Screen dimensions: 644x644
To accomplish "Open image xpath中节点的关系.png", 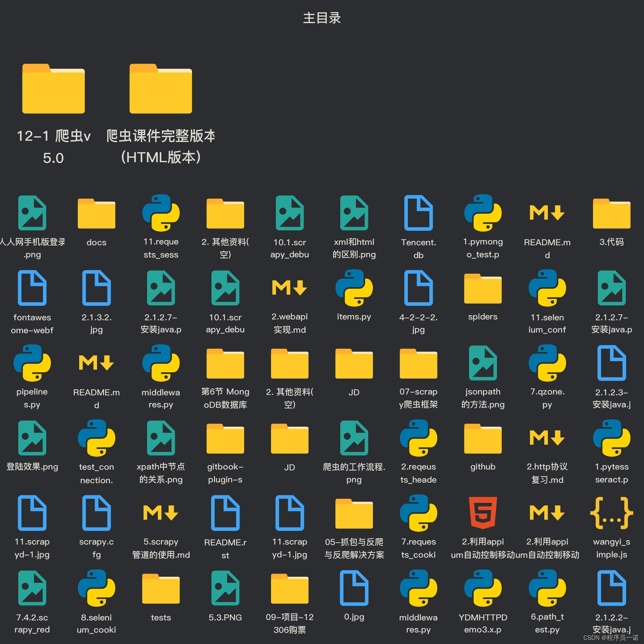I will click(x=161, y=438).
